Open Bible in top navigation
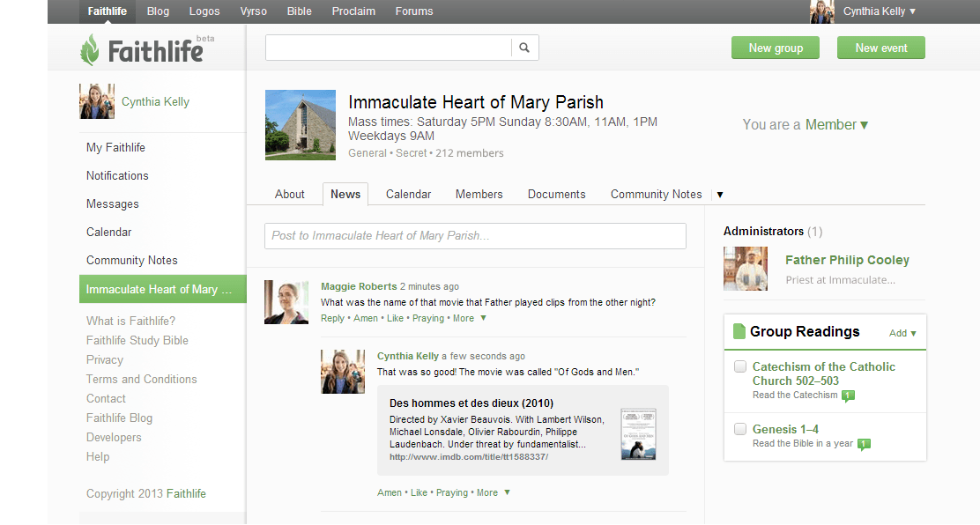Screen dimensions: 980x525 (x=300, y=11)
